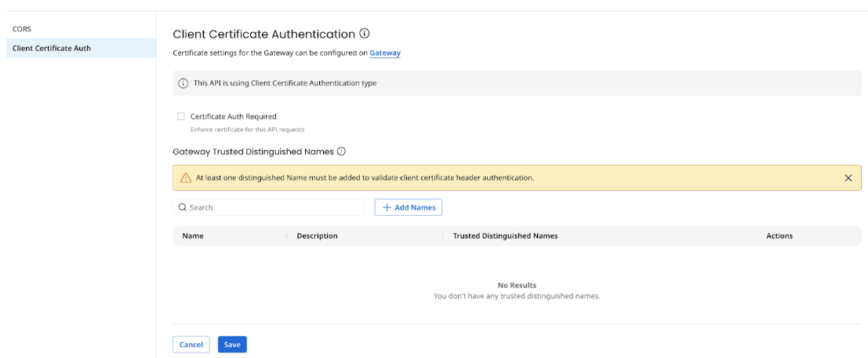Click info icon beside Client Certificate Authentication heading

click(x=364, y=34)
